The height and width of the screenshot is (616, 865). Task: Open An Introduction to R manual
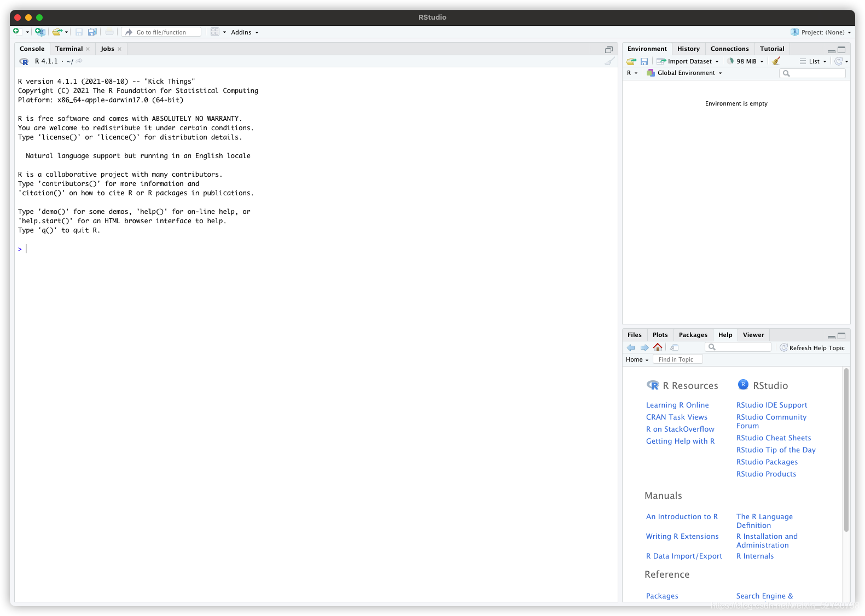(x=682, y=516)
